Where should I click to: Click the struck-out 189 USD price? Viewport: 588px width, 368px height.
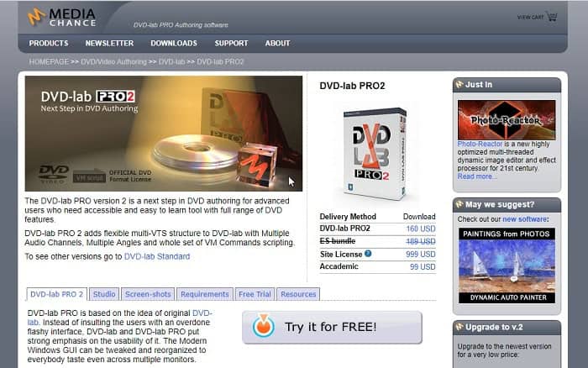421,241
